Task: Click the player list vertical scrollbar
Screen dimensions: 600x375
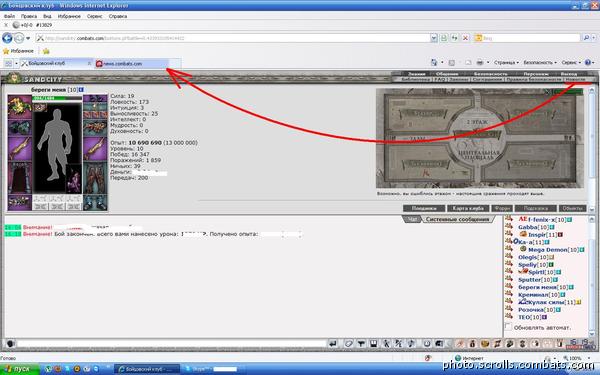Action: click(591, 276)
